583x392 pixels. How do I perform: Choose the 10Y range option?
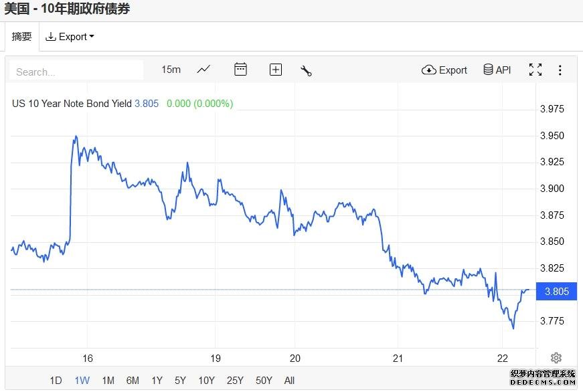(206, 381)
